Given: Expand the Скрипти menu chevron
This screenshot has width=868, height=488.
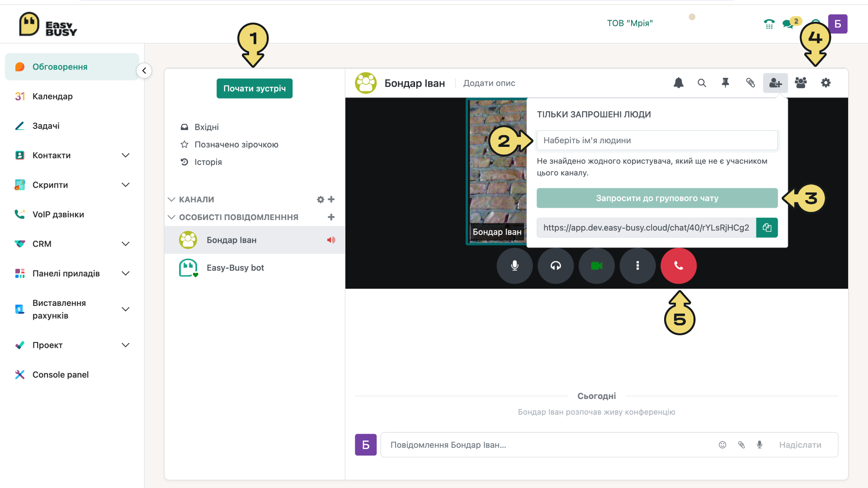Looking at the screenshot, I should click(126, 185).
